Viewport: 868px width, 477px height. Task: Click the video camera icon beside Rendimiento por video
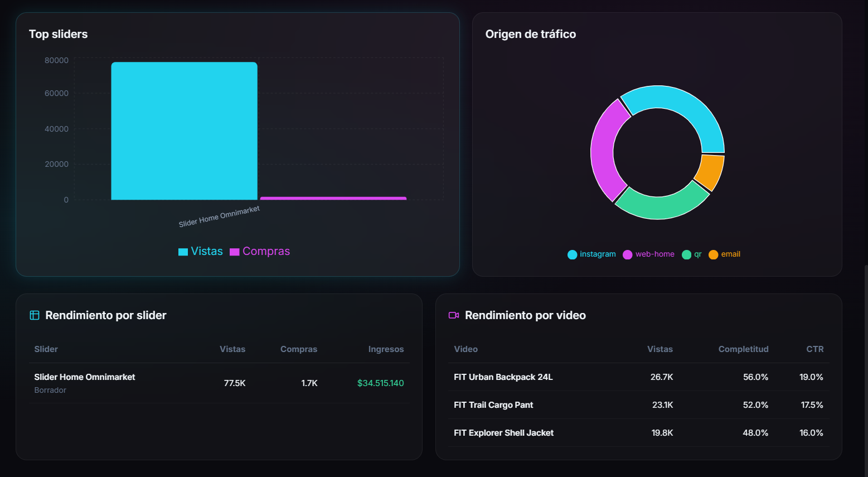tap(454, 315)
